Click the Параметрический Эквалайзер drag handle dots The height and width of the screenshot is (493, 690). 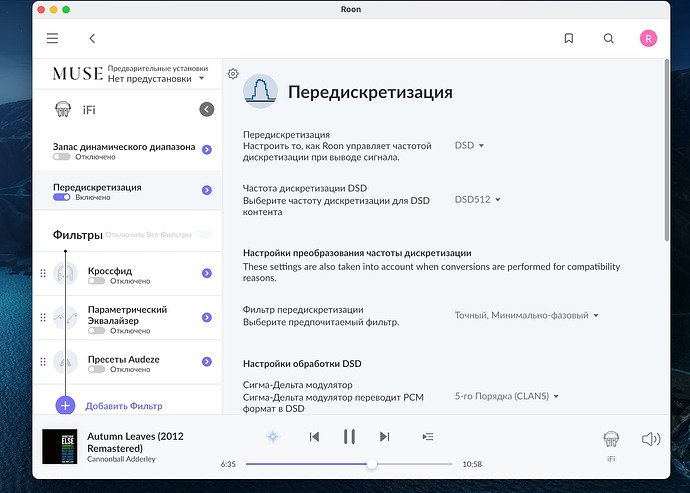pyautogui.click(x=43, y=317)
